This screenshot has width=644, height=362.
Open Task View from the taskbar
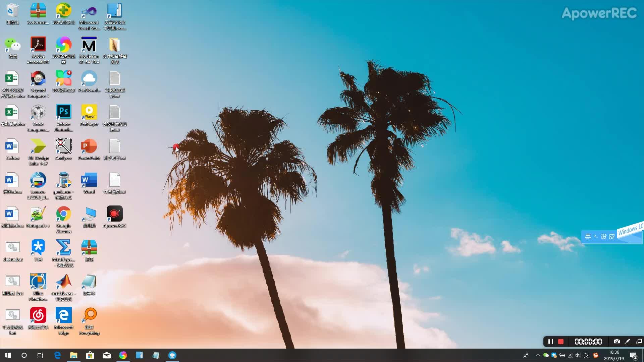[x=40, y=355]
